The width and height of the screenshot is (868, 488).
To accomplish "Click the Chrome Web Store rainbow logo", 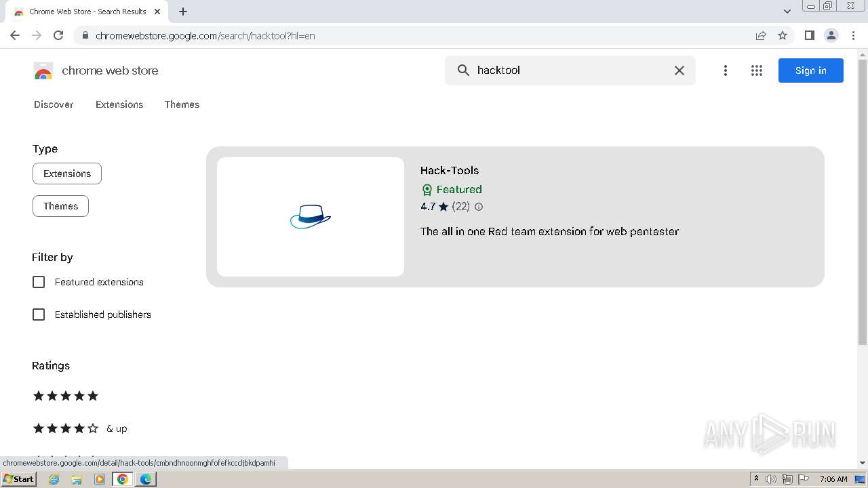I will (43, 70).
